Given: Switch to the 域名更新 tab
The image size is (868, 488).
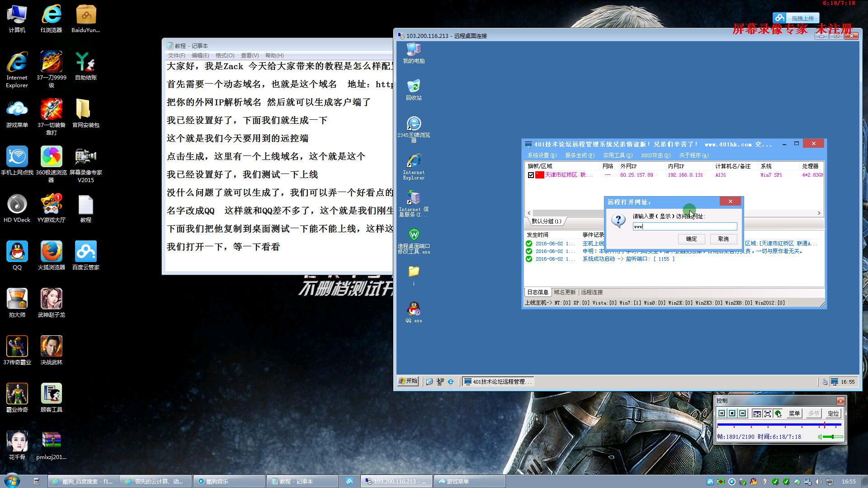Looking at the screenshot, I should tap(565, 292).
